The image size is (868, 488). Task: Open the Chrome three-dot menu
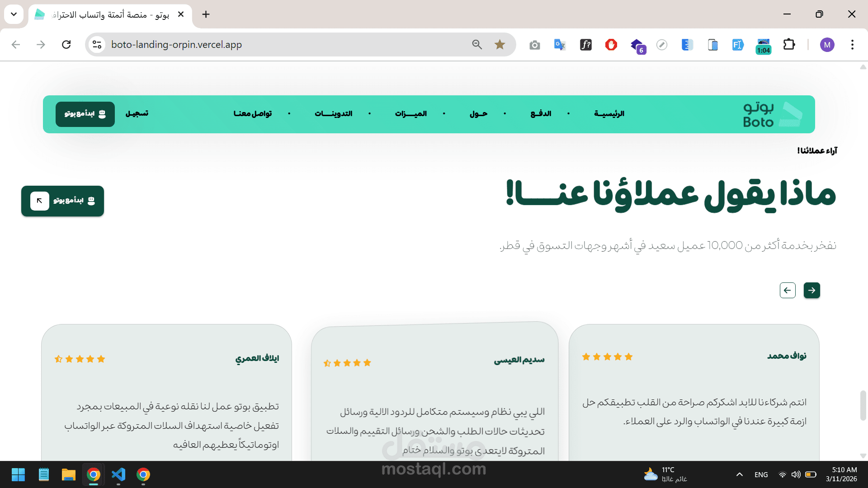pos(852,45)
